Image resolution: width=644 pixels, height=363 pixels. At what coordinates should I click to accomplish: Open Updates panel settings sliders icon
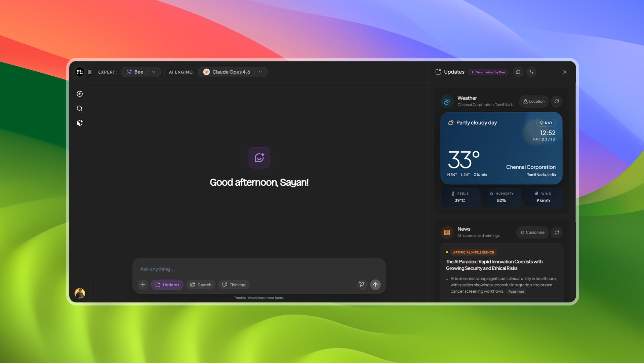coord(531,72)
